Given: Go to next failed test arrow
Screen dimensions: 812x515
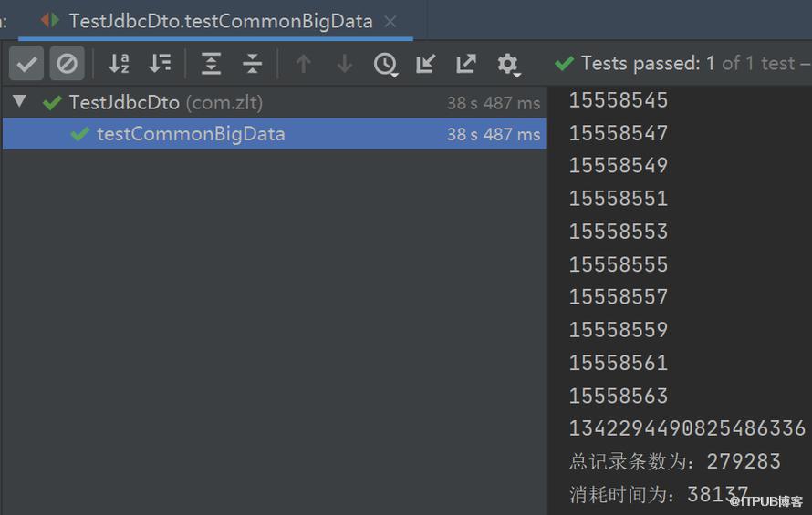Looking at the screenshot, I should tap(344, 64).
